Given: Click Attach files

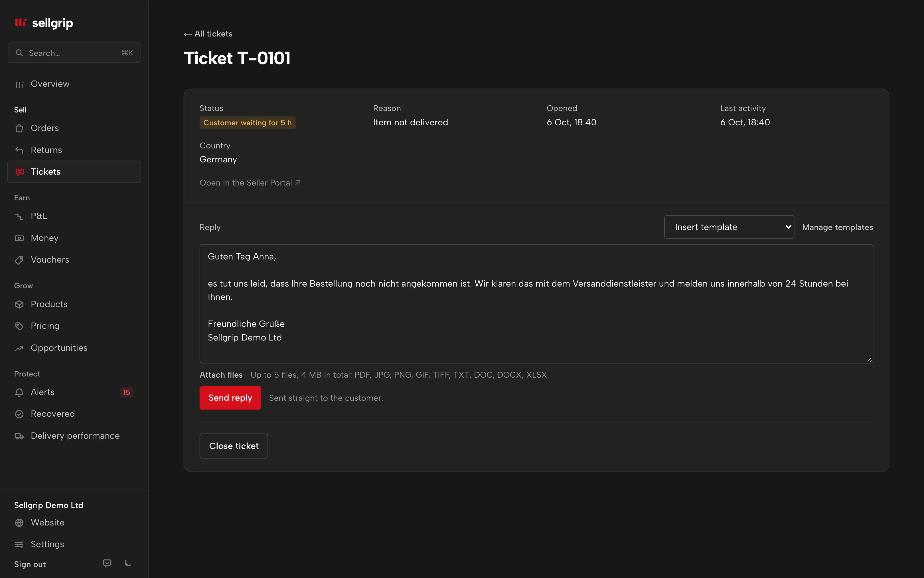Looking at the screenshot, I should [x=221, y=375].
